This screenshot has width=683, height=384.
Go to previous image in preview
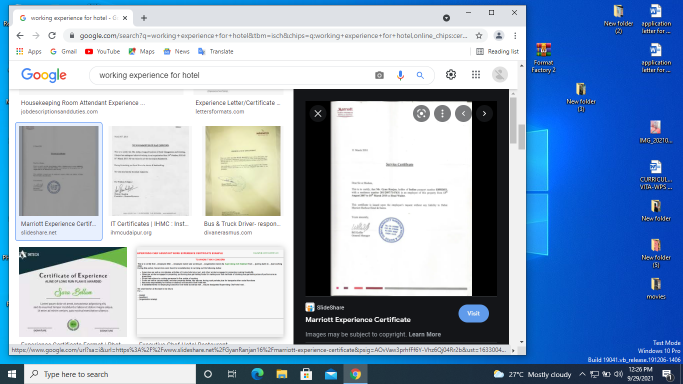tap(463, 114)
